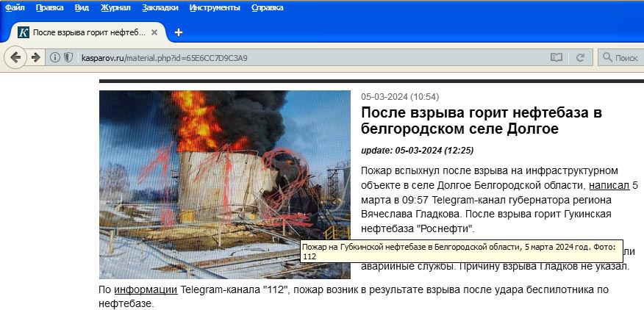The height and width of the screenshot is (310, 644).
Task: Click the update: 05-03-2024 (12:25) line
Action: point(418,151)
